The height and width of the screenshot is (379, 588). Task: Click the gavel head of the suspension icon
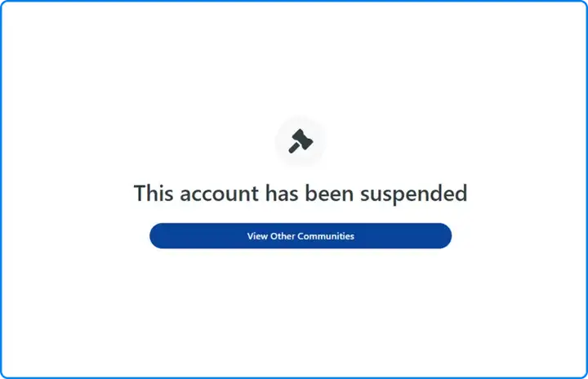[x=304, y=139]
